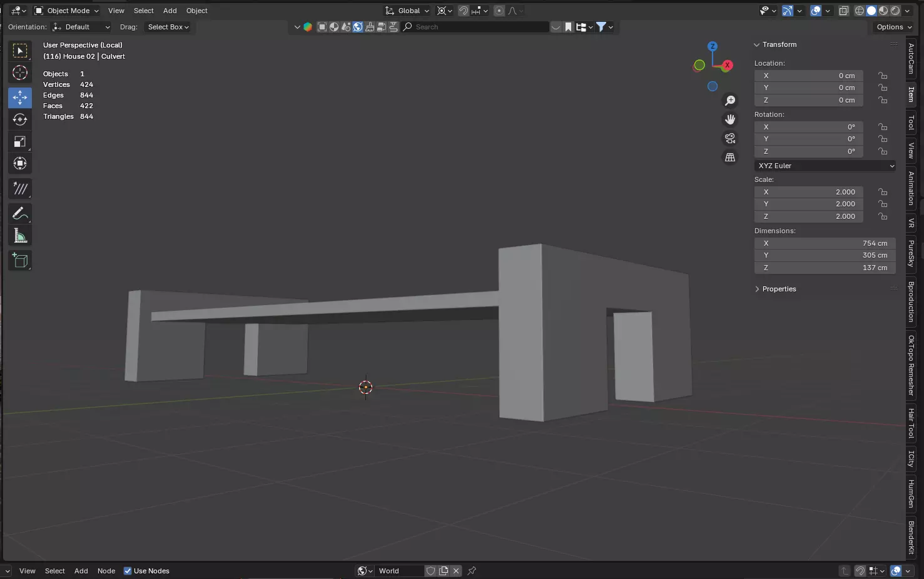Viewport: 924px width, 579px height.
Task: Open pivot point dropdown
Action: pos(444,11)
